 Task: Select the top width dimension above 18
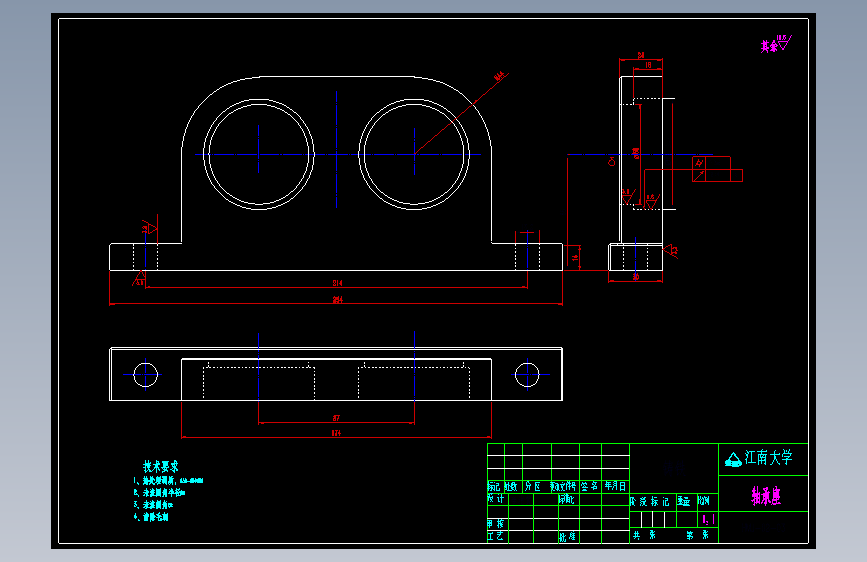641,55
